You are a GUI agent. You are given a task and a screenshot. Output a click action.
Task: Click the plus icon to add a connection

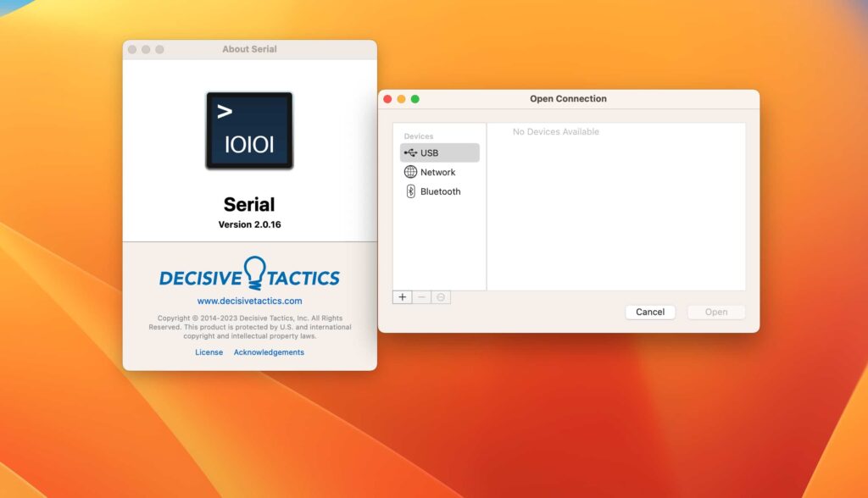402,296
